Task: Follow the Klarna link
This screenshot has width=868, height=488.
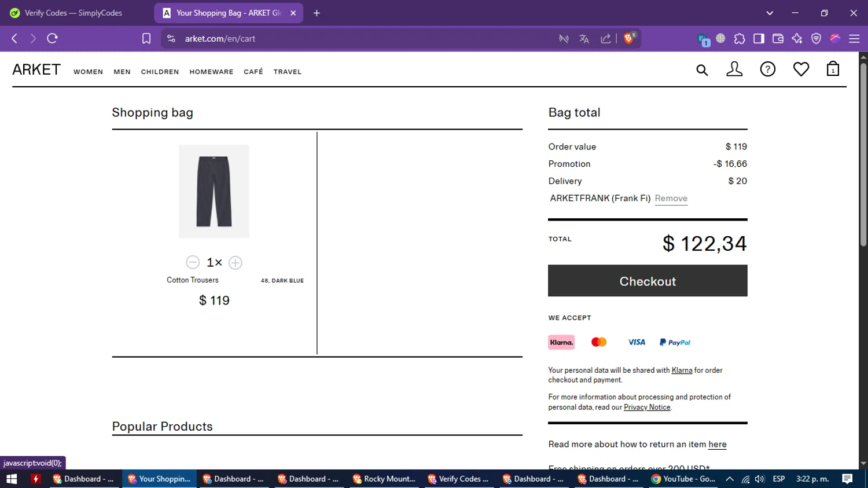Action: (x=682, y=370)
